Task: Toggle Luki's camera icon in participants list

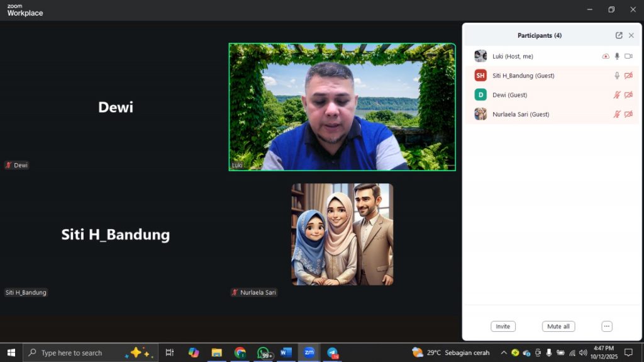Action: tap(628, 56)
